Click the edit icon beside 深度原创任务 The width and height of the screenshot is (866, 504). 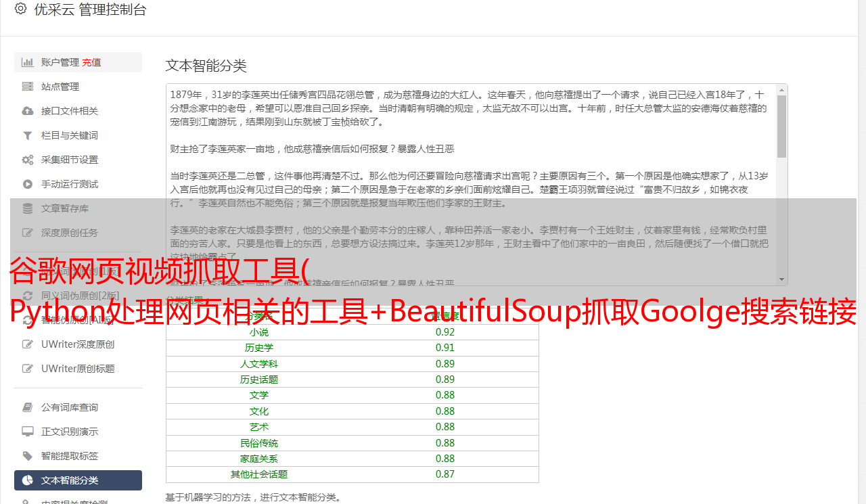[28, 233]
